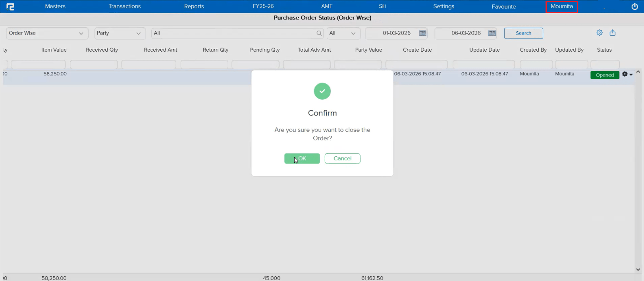
Task: Click the search magnifier in party field
Action: [319, 33]
